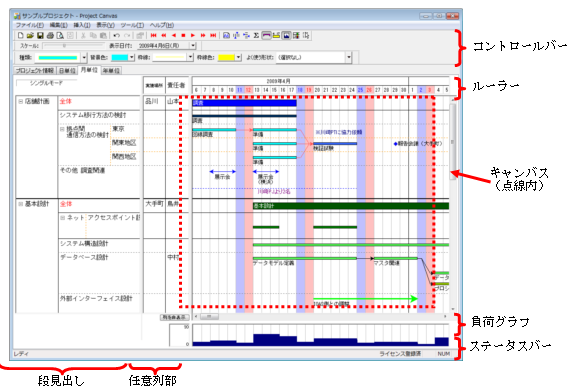The image size is (584, 388).
Task: Click the Print icon
Action: coord(50,35)
